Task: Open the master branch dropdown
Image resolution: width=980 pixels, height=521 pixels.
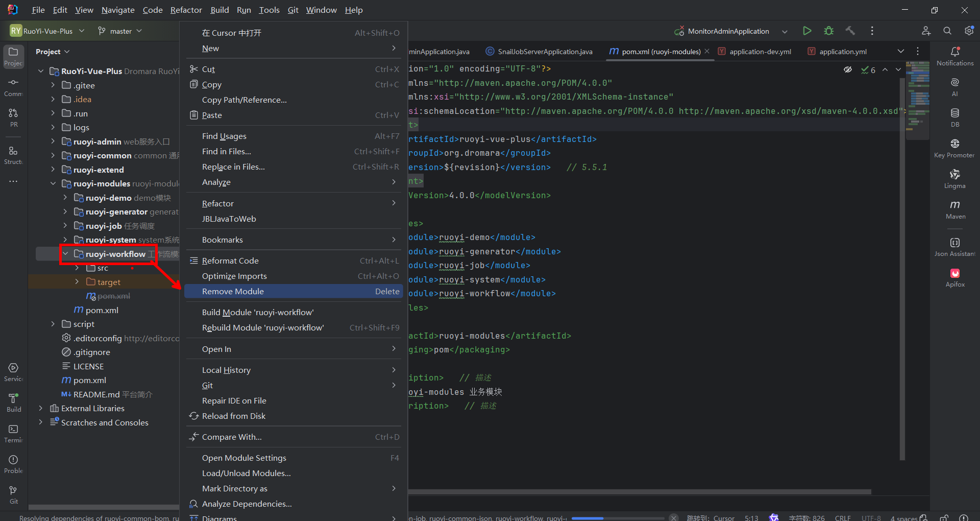Action: tap(120, 31)
